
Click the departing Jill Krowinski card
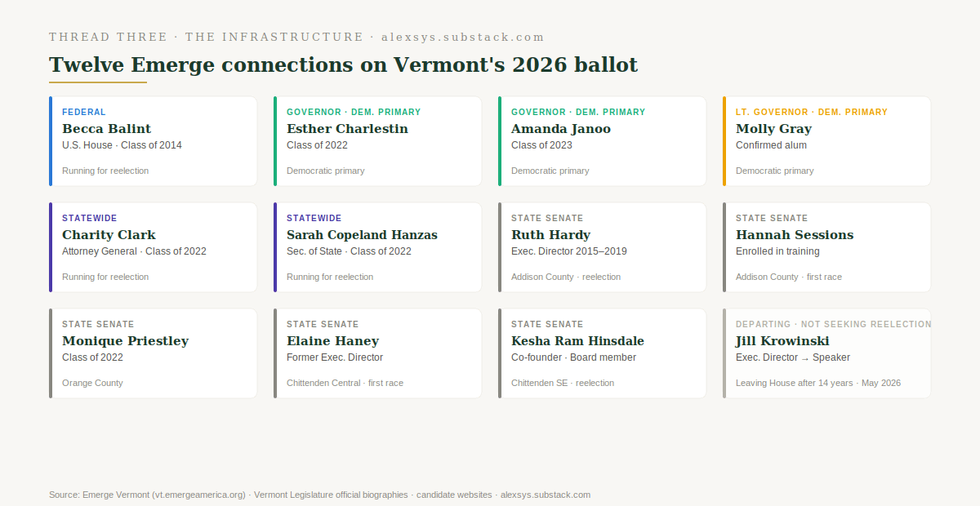(826, 353)
